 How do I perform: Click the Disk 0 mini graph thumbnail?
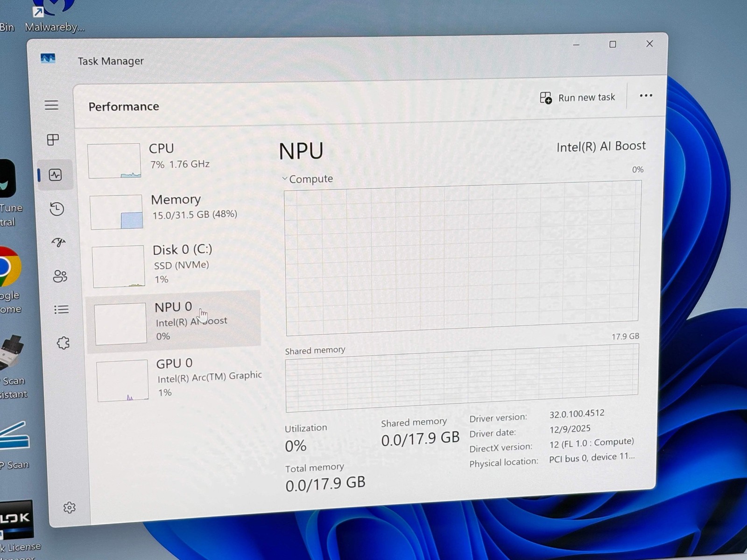119,266
